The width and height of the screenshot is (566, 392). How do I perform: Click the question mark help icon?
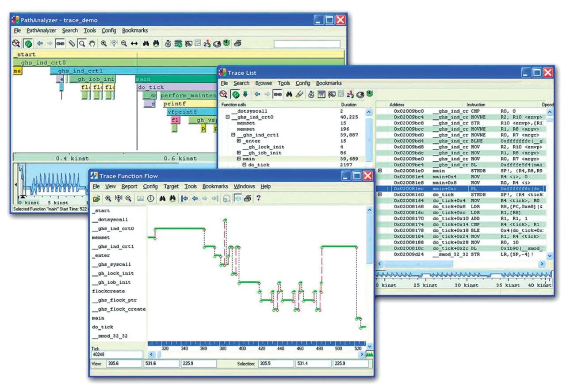(259, 198)
